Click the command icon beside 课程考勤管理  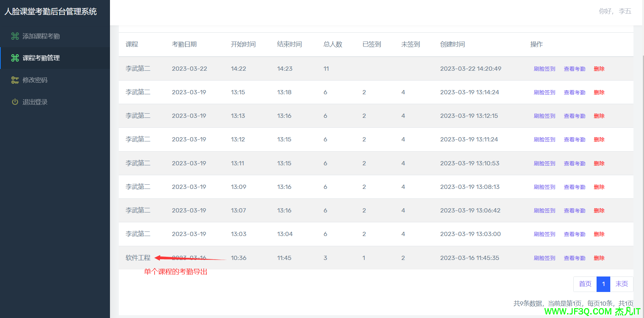point(15,58)
